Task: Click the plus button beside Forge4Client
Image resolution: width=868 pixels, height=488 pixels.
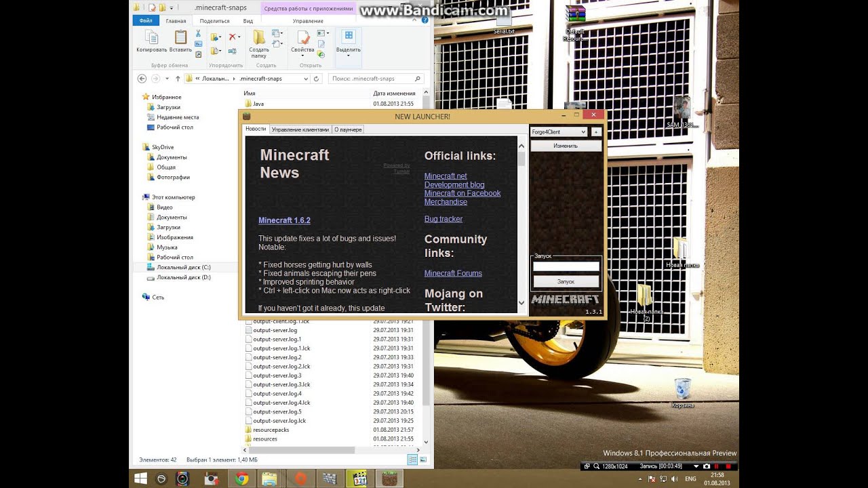Action: pyautogui.click(x=596, y=132)
